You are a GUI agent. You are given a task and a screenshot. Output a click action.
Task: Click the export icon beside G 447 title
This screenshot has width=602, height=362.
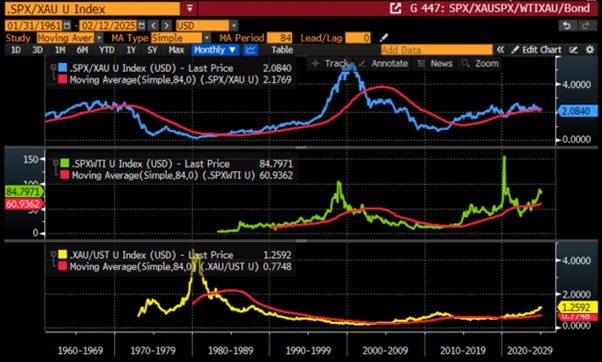395,8
